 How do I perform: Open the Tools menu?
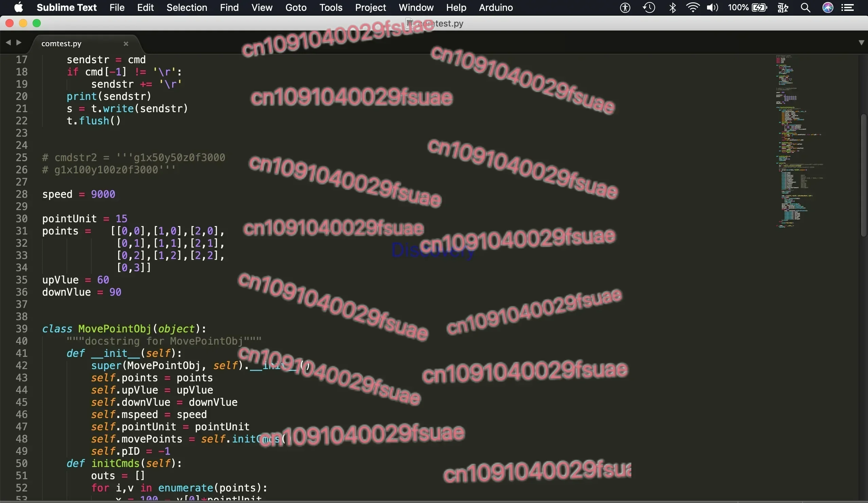(x=331, y=7)
